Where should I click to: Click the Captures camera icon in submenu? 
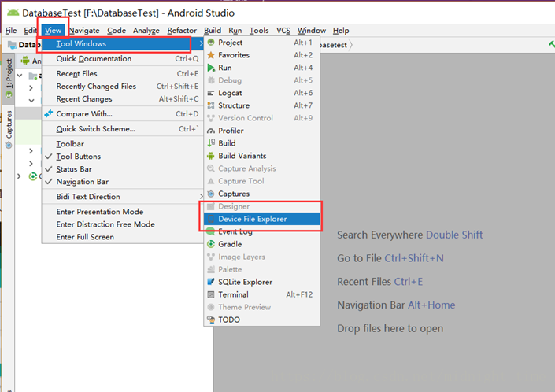[x=211, y=194]
